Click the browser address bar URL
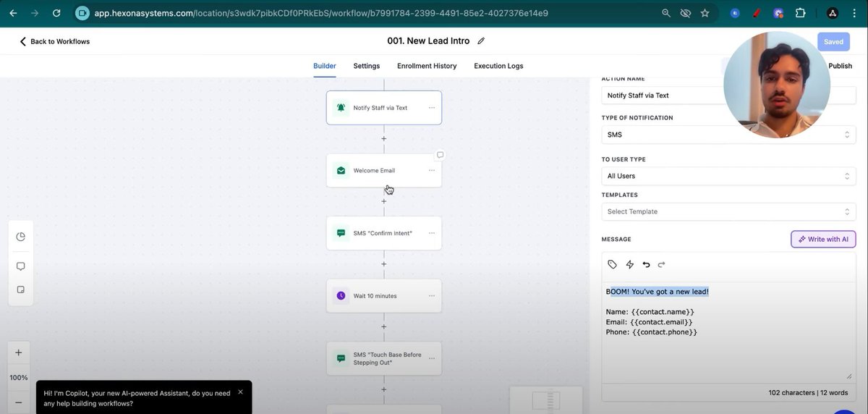This screenshot has width=868, height=414. point(321,13)
